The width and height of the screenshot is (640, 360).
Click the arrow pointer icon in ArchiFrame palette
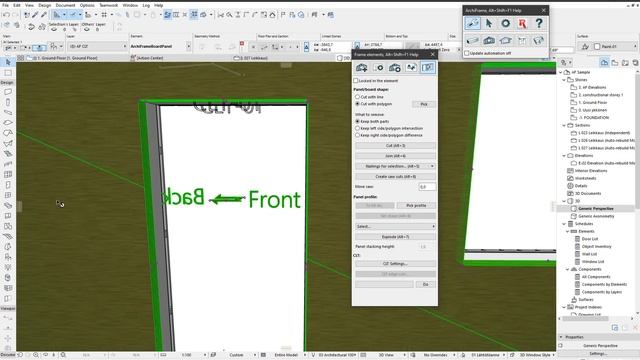[489, 23]
